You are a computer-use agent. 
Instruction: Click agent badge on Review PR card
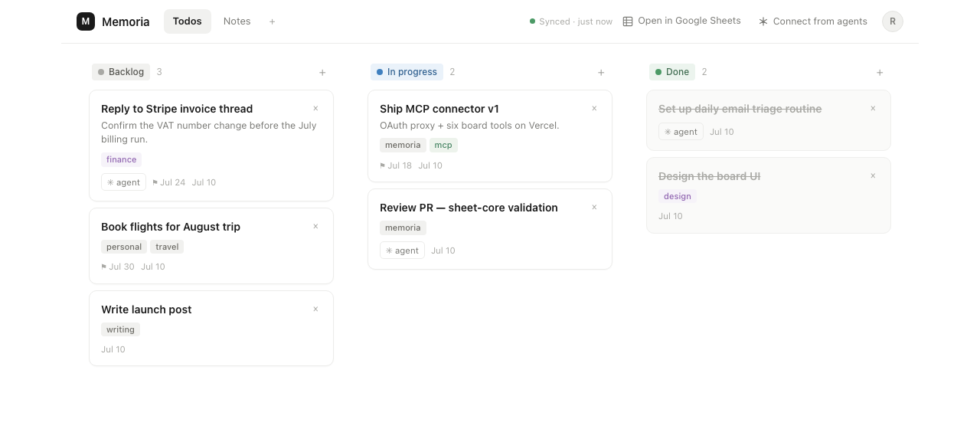pyautogui.click(x=402, y=251)
